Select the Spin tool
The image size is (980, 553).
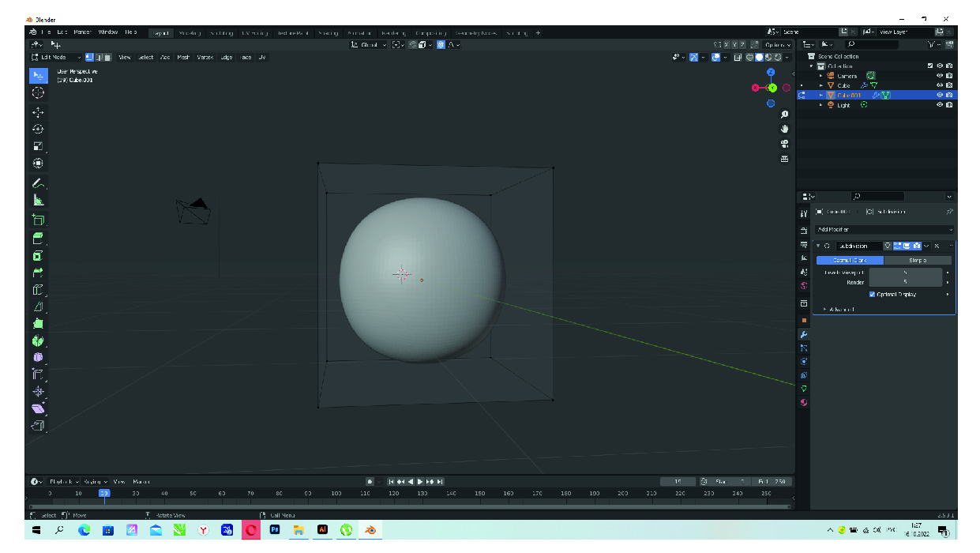[x=38, y=341]
